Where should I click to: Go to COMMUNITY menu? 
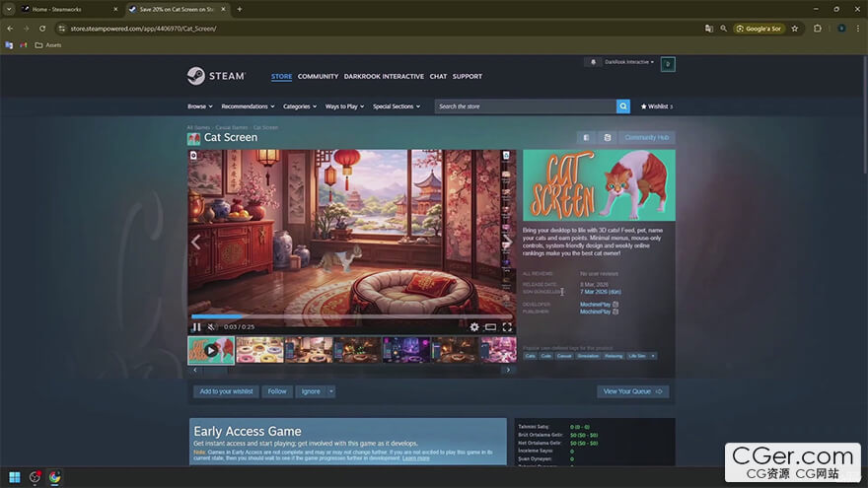pos(318,76)
